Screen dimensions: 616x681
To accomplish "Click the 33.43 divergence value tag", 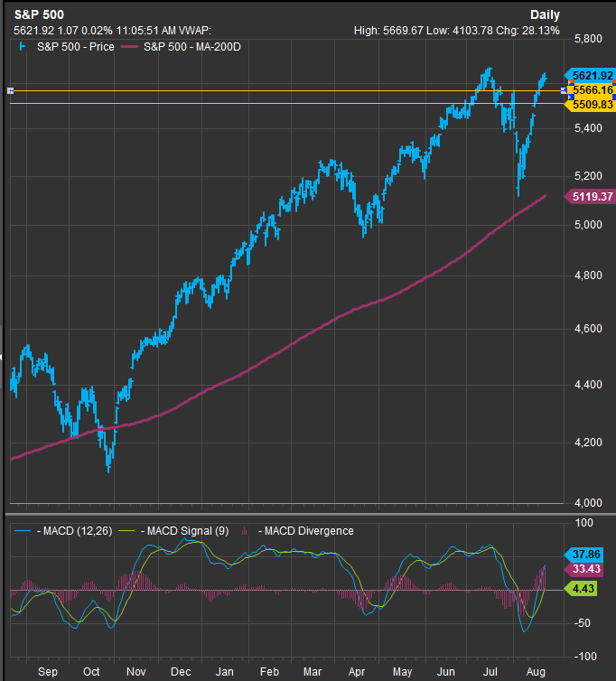I will pos(583,569).
